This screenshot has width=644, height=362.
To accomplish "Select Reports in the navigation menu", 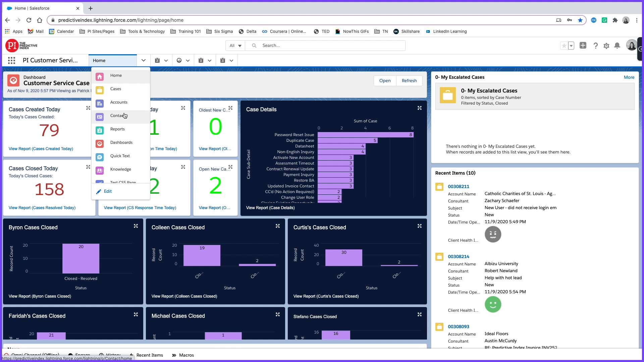I will pyautogui.click(x=121, y=129).
